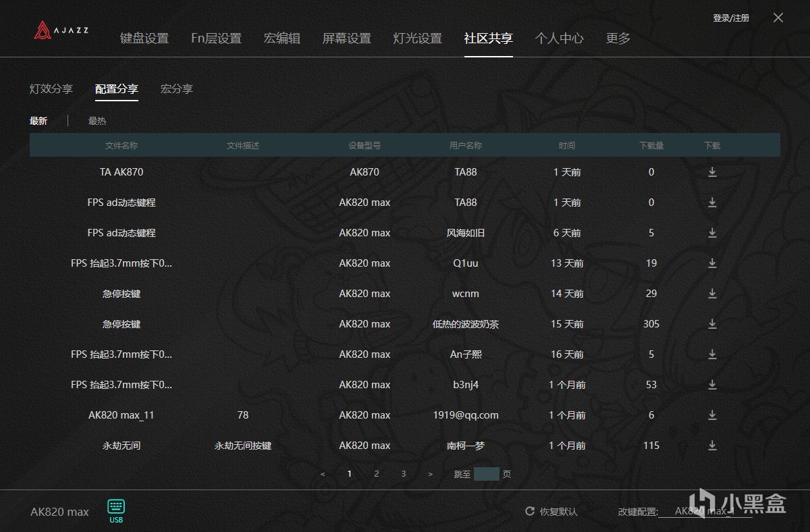Click the time 13 天前
This screenshot has height=532, width=810.
(567, 263)
